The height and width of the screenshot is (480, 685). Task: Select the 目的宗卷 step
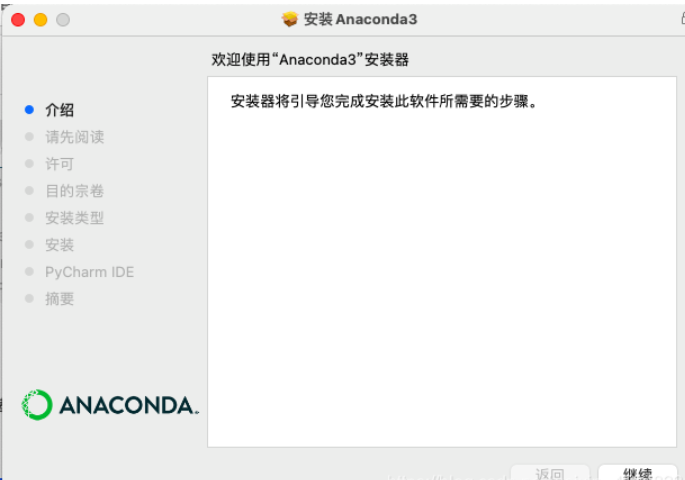(x=75, y=191)
